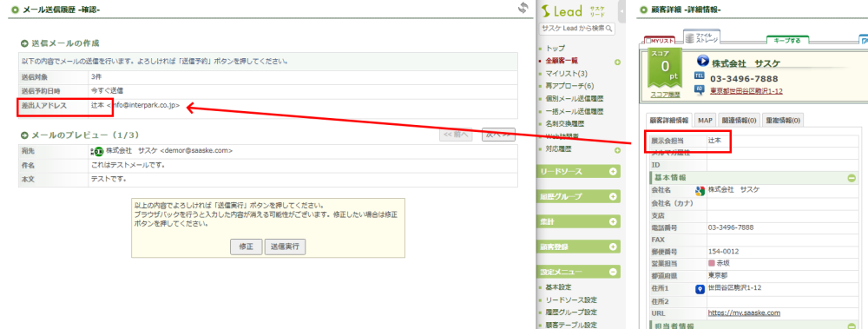This screenshot has width=868, height=329.
Task: Click the AD address icon in customer header
Action: tap(699, 89)
